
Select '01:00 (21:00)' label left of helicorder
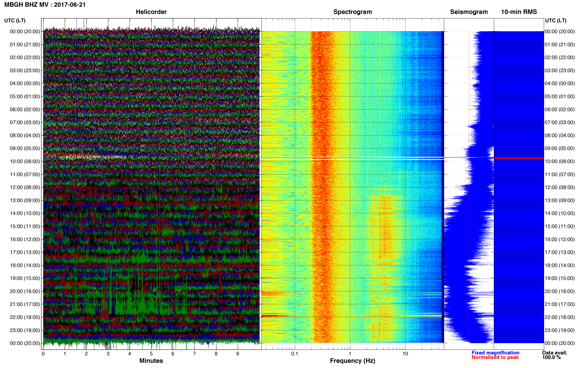coord(25,45)
